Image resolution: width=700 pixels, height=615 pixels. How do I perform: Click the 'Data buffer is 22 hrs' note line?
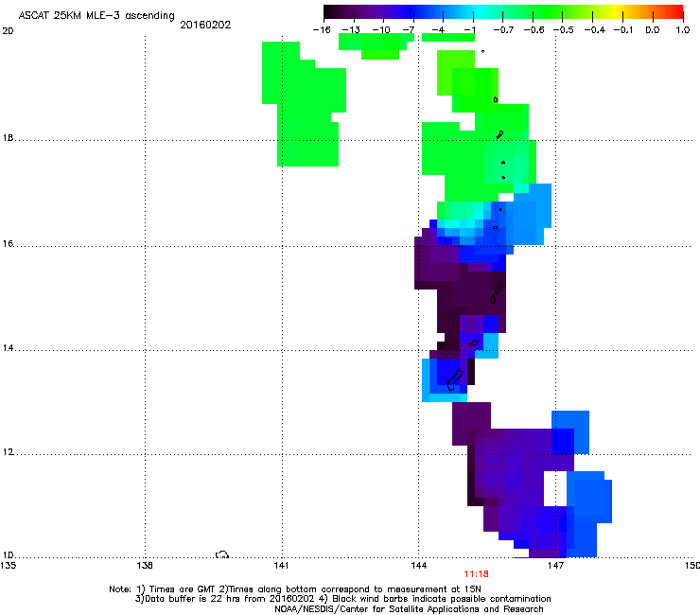[342, 599]
